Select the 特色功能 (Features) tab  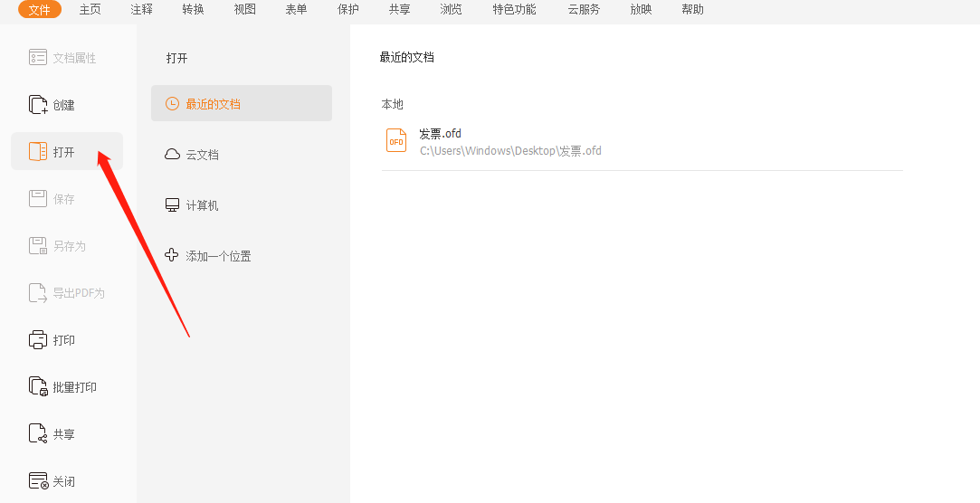[x=514, y=10]
